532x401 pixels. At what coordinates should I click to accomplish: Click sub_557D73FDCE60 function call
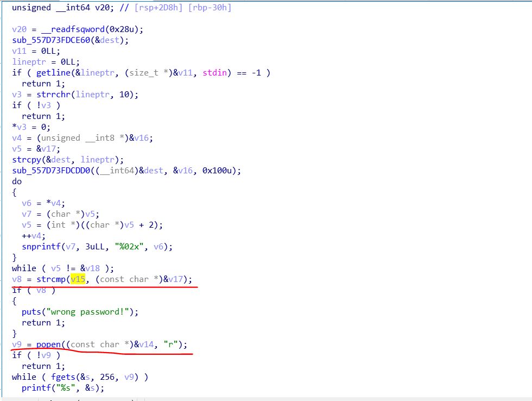click(51, 40)
